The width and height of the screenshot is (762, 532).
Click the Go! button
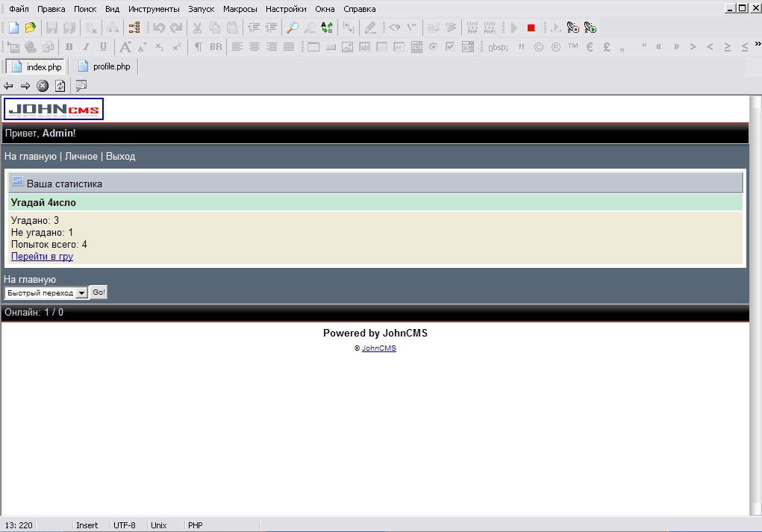pos(99,292)
